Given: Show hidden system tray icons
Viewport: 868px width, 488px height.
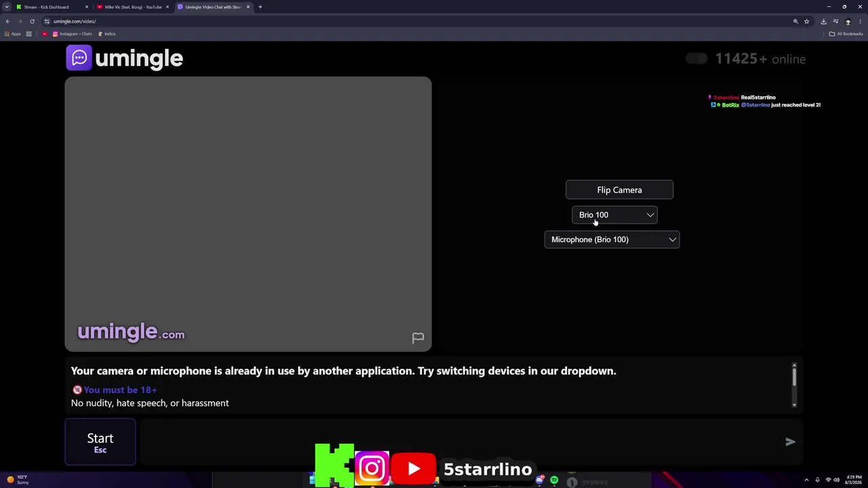Looking at the screenshot, I should tap(806, 480).
